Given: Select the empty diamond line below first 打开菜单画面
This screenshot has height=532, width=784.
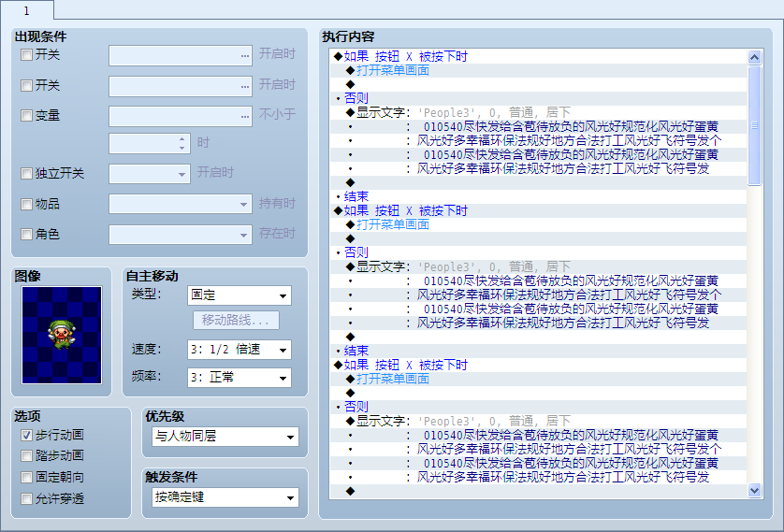Looking at the screenshot, I should pyautogui.click(x=539, y=84).
